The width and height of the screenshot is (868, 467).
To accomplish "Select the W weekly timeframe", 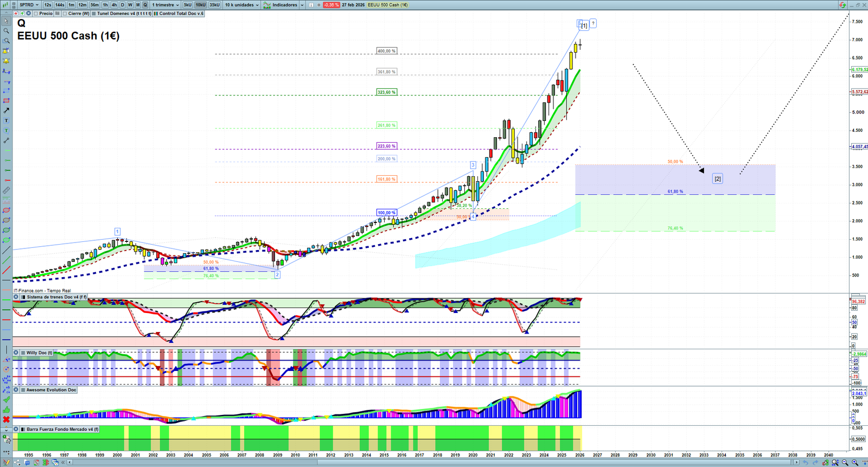I will coord(130,5).
